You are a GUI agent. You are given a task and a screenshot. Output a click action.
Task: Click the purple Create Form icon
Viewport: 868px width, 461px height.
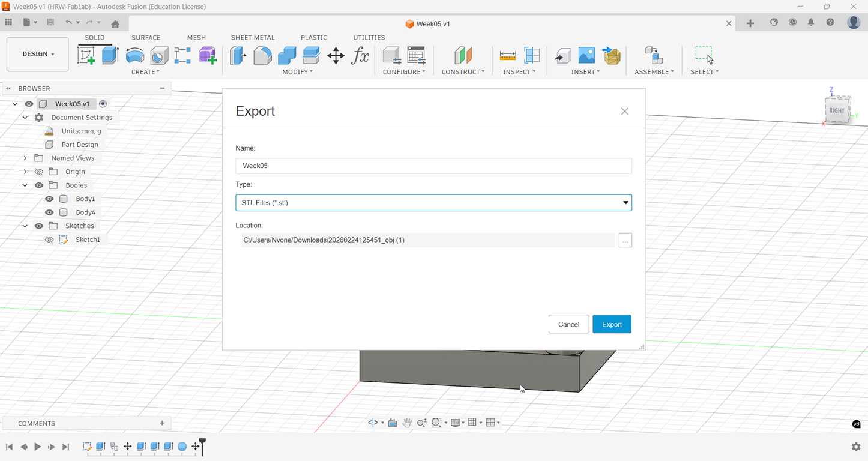pyautogui.click(x=208, y=56)
